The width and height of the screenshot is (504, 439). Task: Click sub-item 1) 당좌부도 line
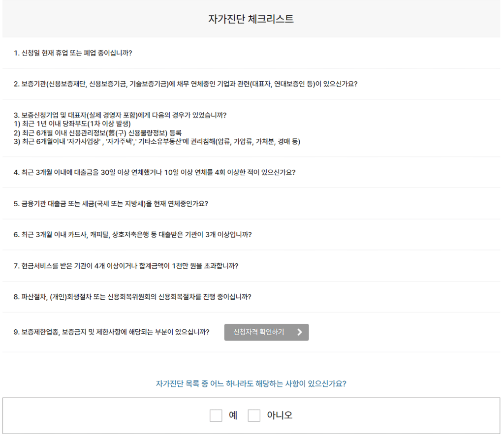coord(72,124)
